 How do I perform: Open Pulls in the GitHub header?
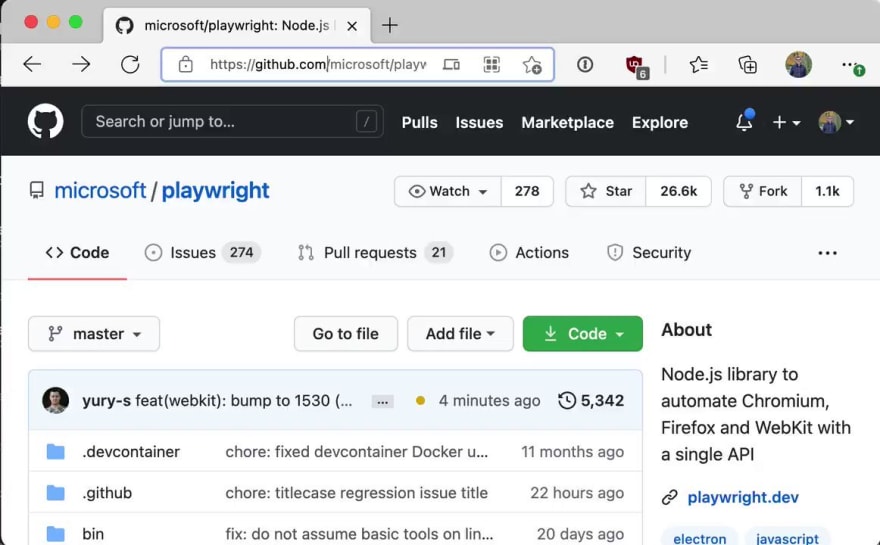419,122
